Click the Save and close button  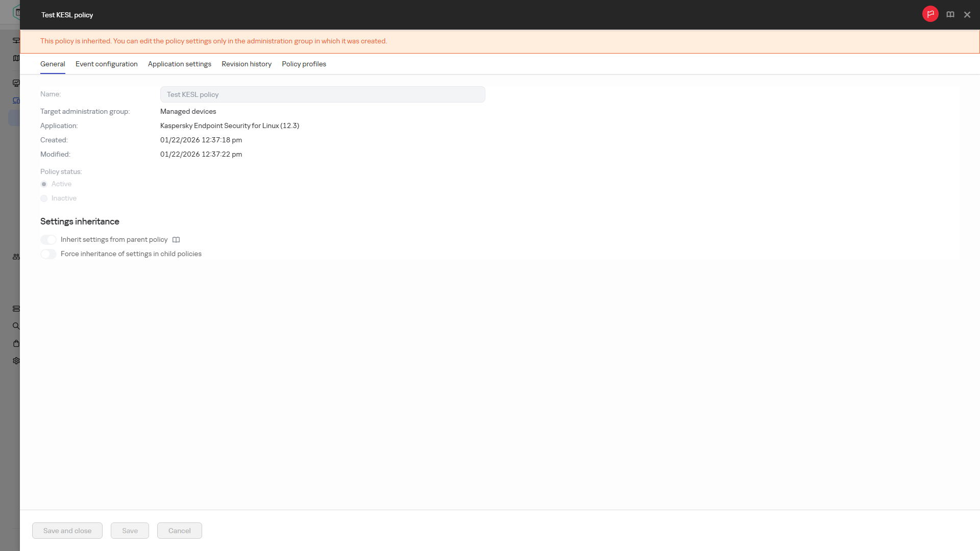coord(67,531)
